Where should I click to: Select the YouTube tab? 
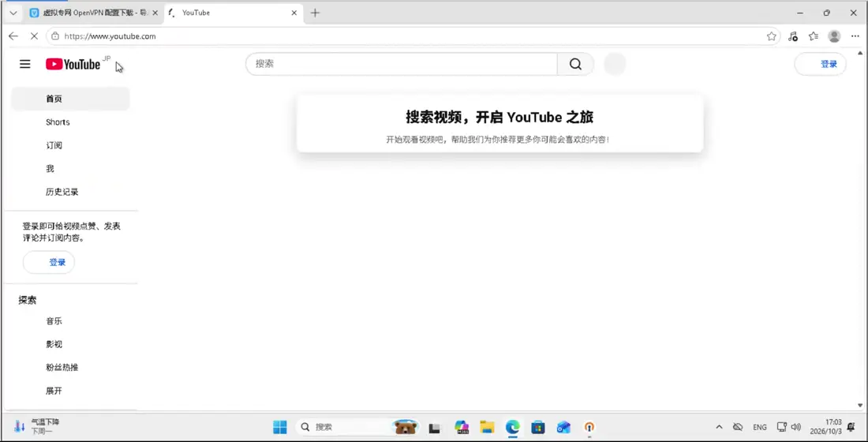point(234,13)
